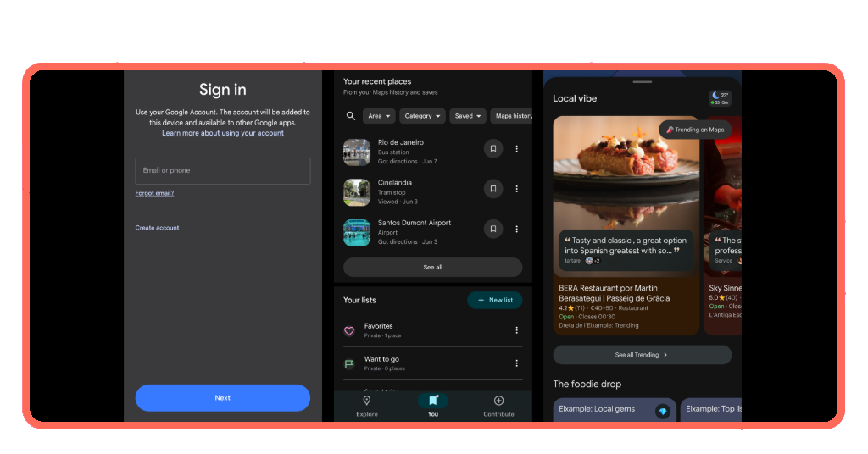Open the Santos Dumont Airport thumbnail
This screenshot has width=868, height=454.
point(357,233)
